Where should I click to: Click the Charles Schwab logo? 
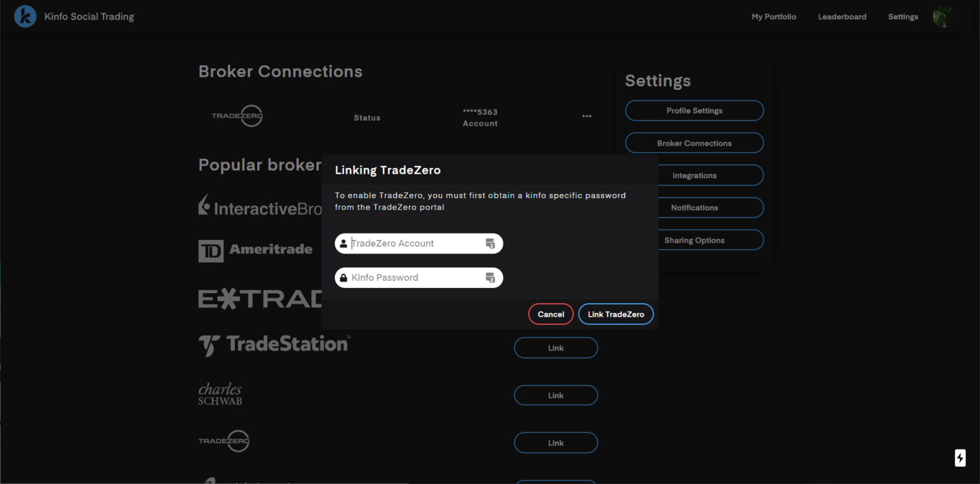click(220, 394)
